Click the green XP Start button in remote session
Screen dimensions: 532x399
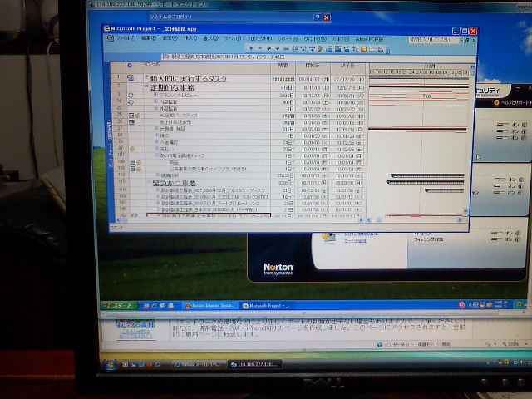click(118, 306)
